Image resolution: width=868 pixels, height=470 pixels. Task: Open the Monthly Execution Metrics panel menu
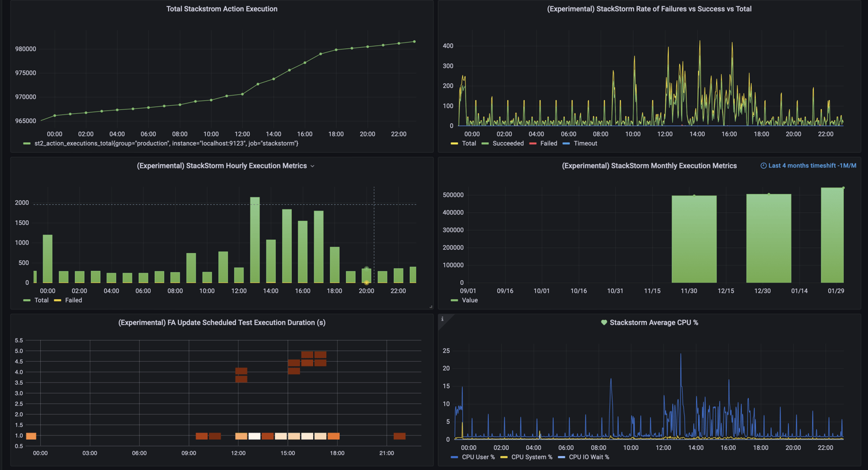pyautogui.click(x=650, y=165)
